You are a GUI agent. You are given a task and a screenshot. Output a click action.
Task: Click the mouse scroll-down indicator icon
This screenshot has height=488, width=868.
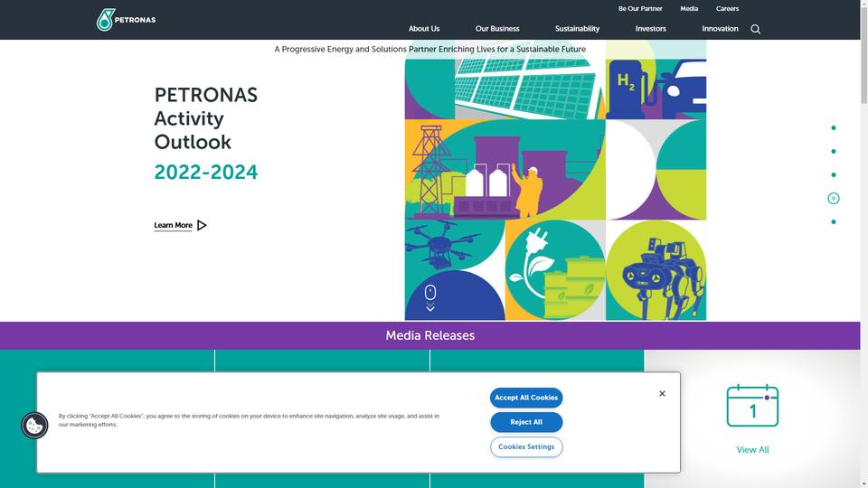coord(430,297)
